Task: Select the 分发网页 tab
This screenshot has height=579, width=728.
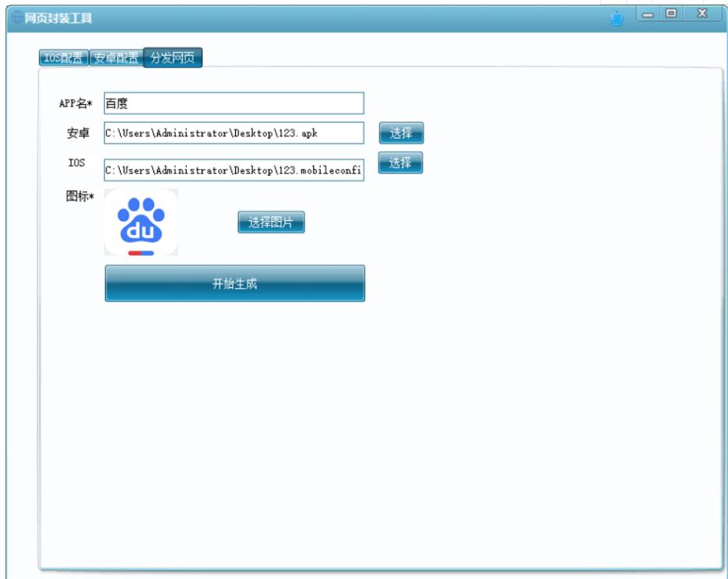Action: [x=173, y=58]
